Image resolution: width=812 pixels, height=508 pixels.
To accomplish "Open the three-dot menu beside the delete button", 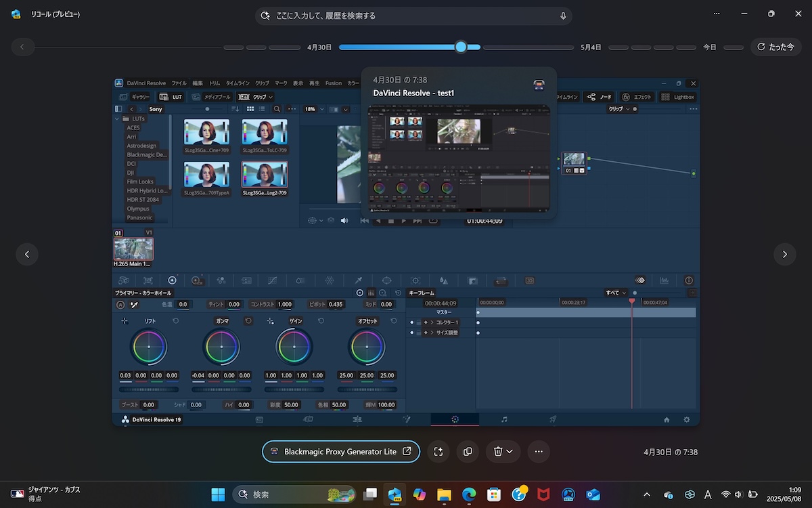I will pyautogui.click(x=539, y=452).
